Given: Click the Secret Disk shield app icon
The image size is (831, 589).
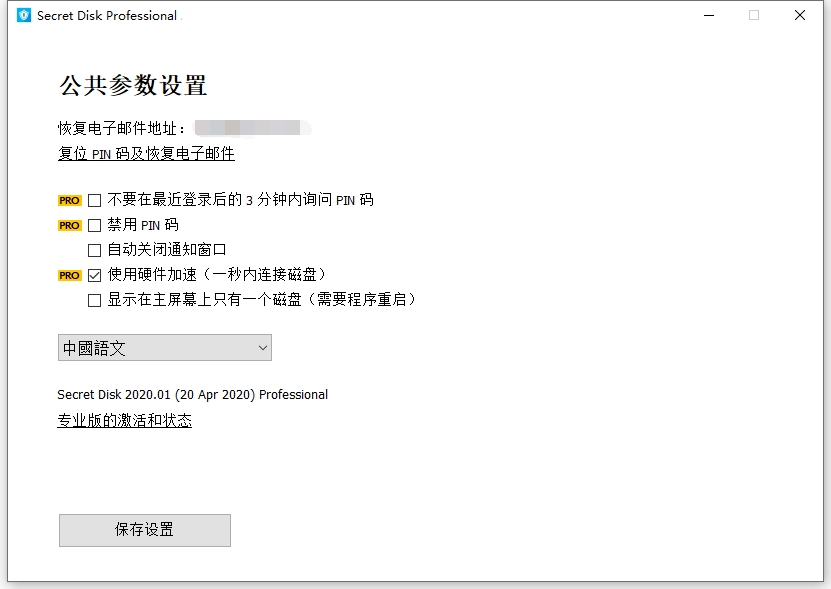Looking at the screenshot, I should pyautogui.click(x=24, y=15).
